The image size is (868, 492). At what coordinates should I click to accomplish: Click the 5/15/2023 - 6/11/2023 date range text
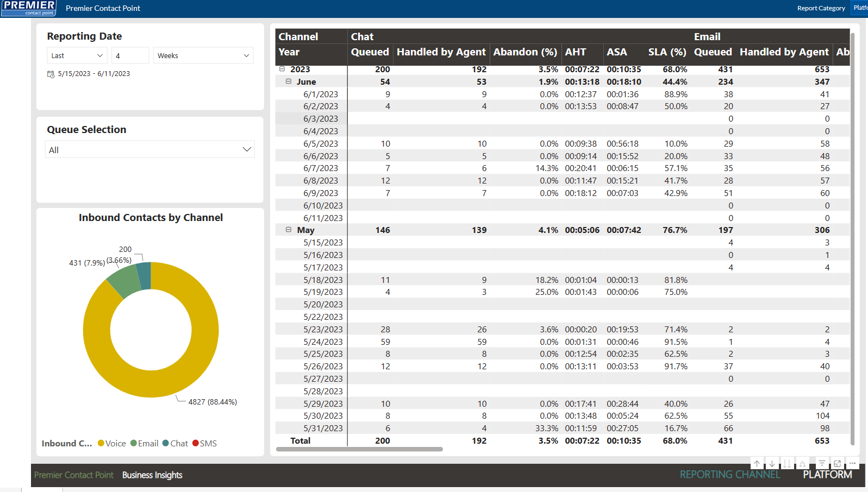tap(94, 74)
